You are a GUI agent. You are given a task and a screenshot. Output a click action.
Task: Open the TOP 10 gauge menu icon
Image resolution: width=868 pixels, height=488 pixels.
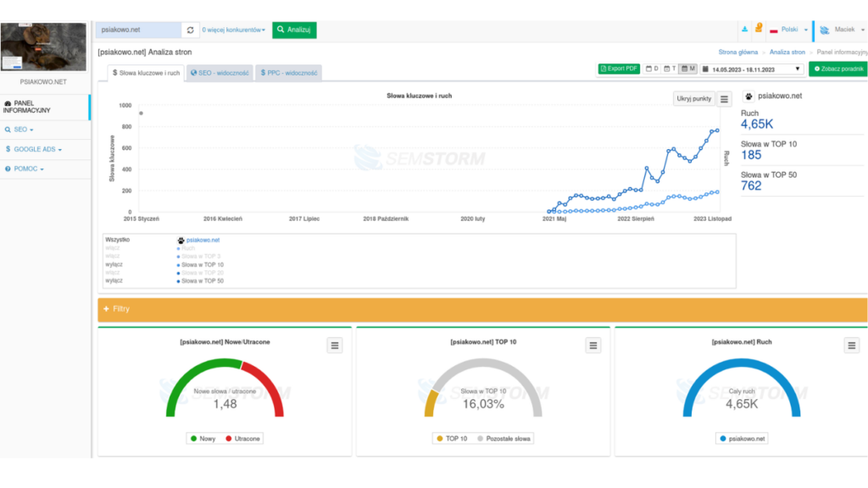[593, 345]
